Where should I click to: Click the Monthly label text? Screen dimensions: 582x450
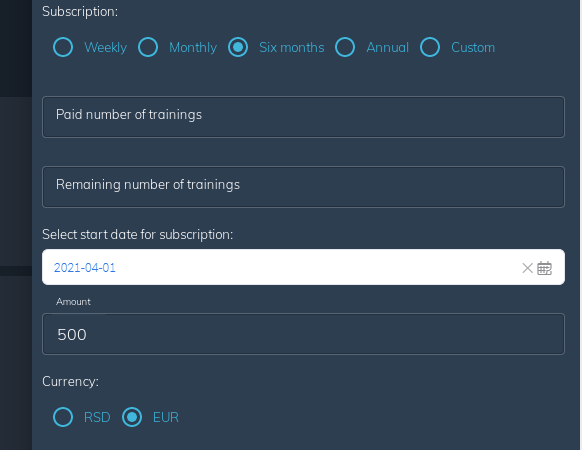pyautogui.click(x=193, y=48)
